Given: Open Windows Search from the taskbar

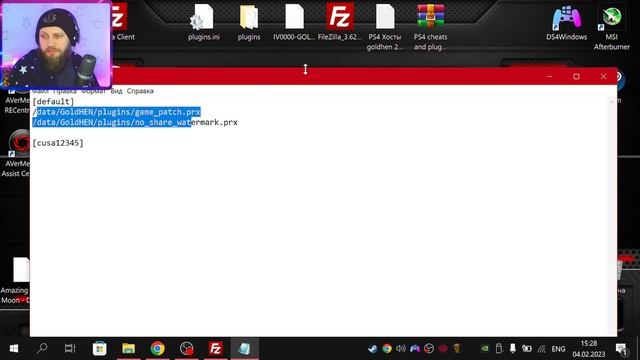Looking at the screenshot, I should [42, 349].
